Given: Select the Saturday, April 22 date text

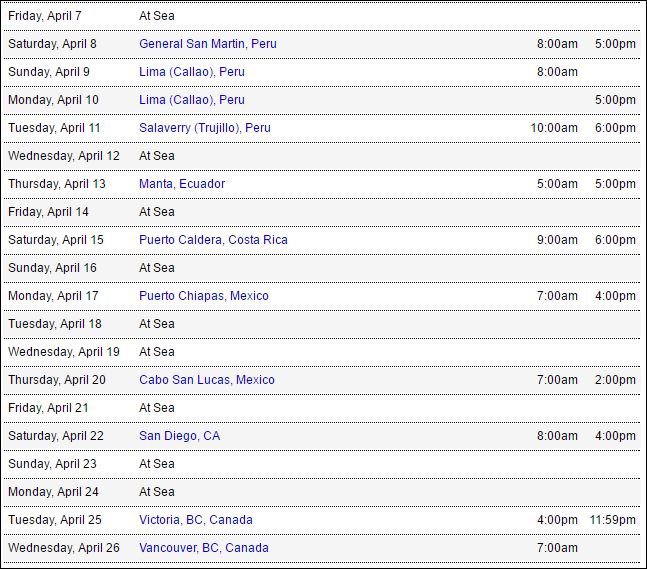Looking at the screenshot, I should point(56,436).
